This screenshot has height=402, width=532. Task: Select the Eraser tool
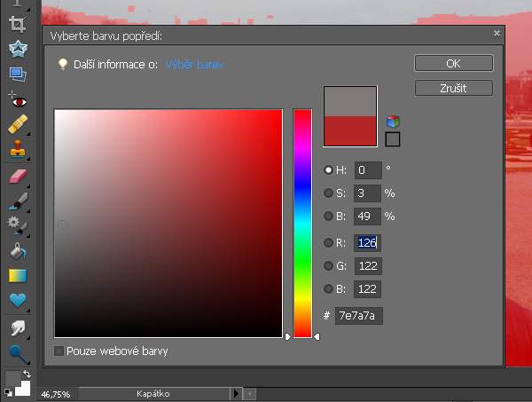click(17, 176)
